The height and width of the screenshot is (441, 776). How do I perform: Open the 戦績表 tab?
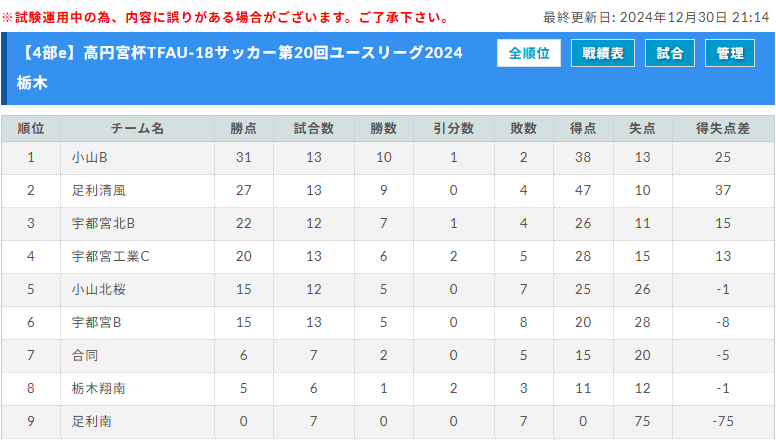point(602,54)
